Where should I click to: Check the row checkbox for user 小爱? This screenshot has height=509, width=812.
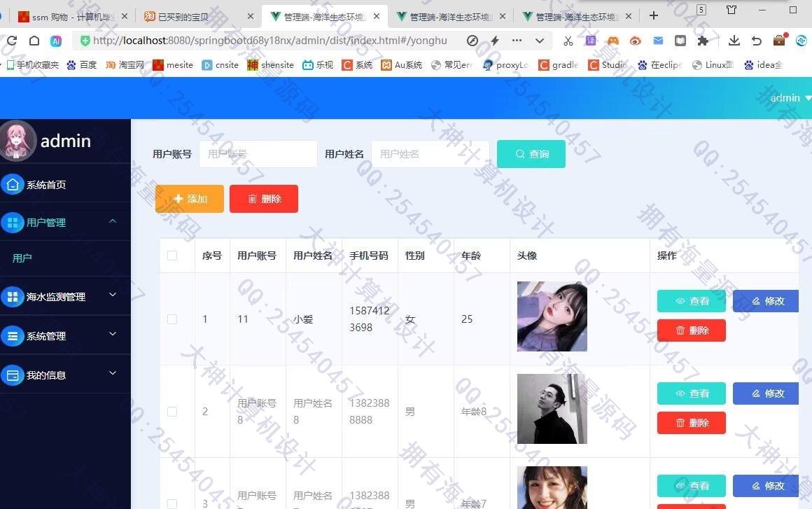click(x=172, y=319)
